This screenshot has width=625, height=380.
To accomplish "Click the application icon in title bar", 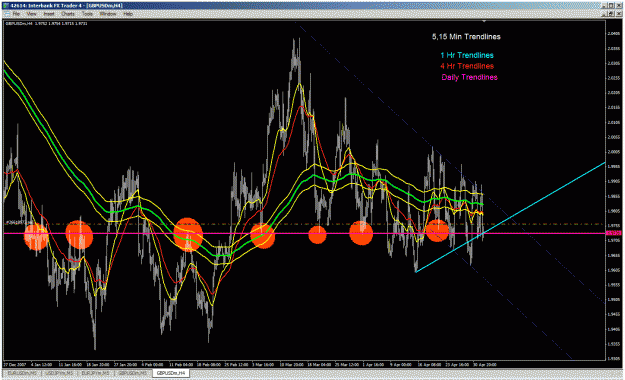I will [6, 6].
